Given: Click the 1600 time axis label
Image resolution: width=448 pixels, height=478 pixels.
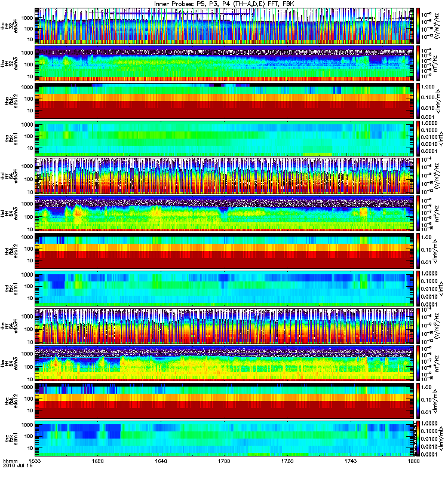Looking at the screenshot, I should pyautogui.click(x=35, y=461).
